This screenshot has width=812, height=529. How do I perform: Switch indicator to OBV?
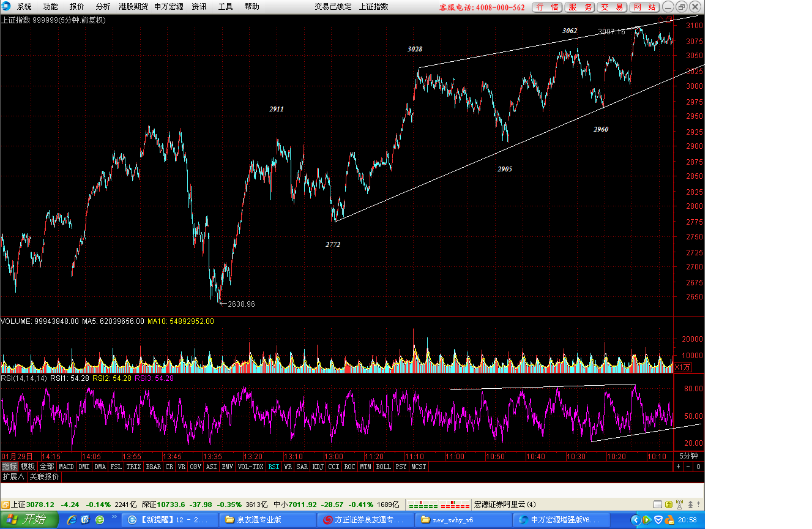(196, 467)
